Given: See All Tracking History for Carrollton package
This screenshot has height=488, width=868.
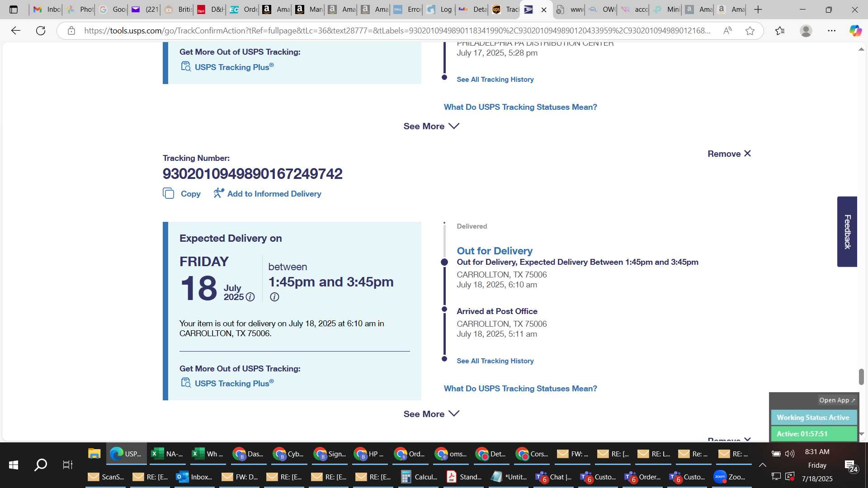Looking at the screenshot, I should click(495, 361).
